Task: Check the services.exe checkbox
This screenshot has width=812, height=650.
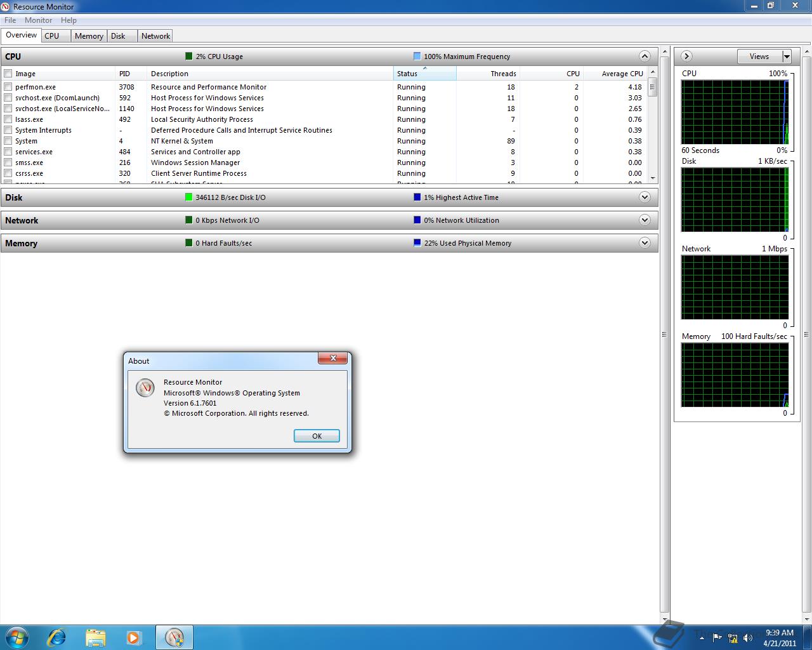Action: [x=8, y=152]
